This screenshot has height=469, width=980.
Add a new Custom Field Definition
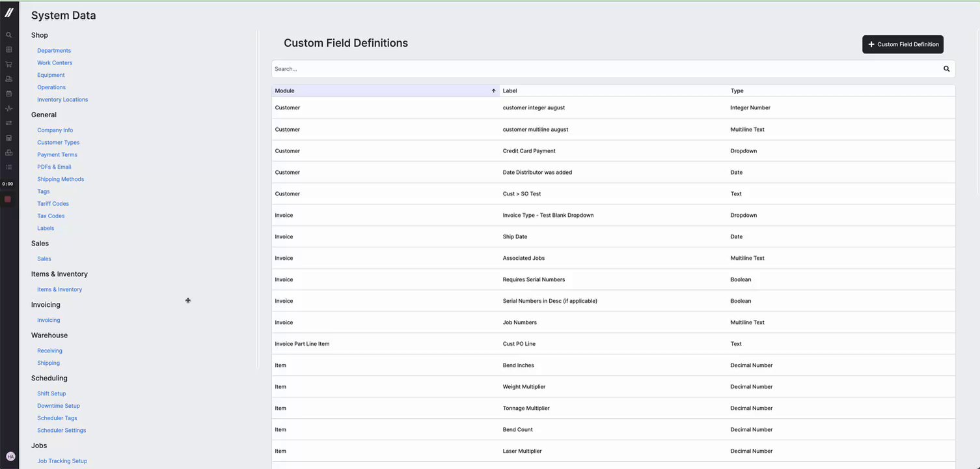(903, 44)
